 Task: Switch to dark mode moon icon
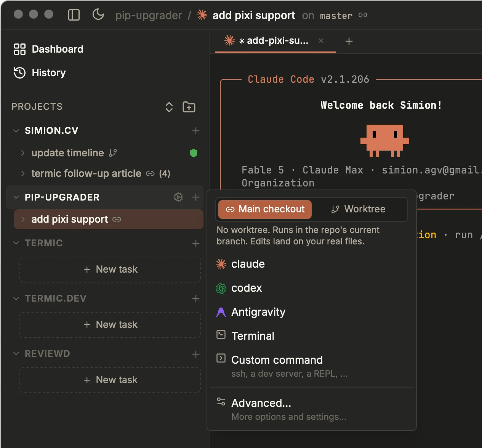pyautogui.click(x=98, y=15)
